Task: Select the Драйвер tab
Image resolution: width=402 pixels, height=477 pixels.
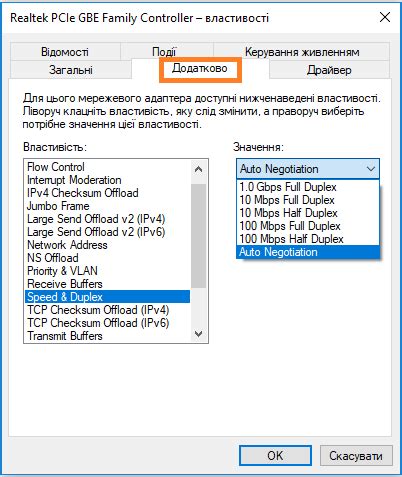Action: click(x=329, y=70)
